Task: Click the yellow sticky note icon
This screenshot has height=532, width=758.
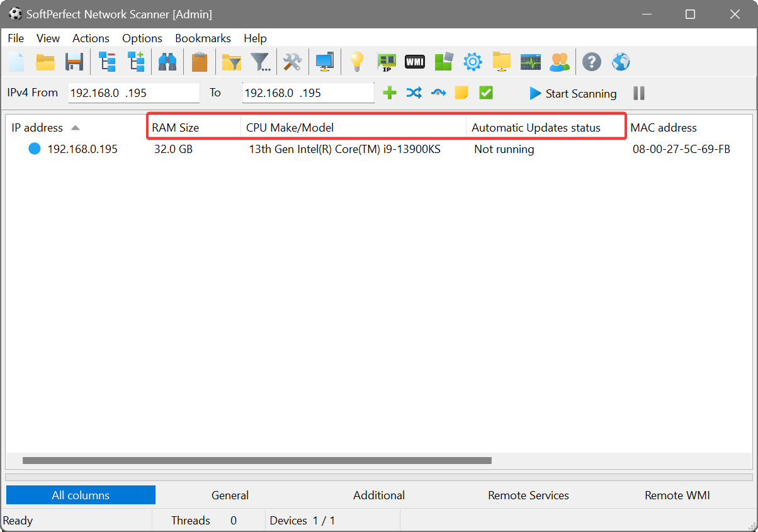Action: (x=461, y=93)
